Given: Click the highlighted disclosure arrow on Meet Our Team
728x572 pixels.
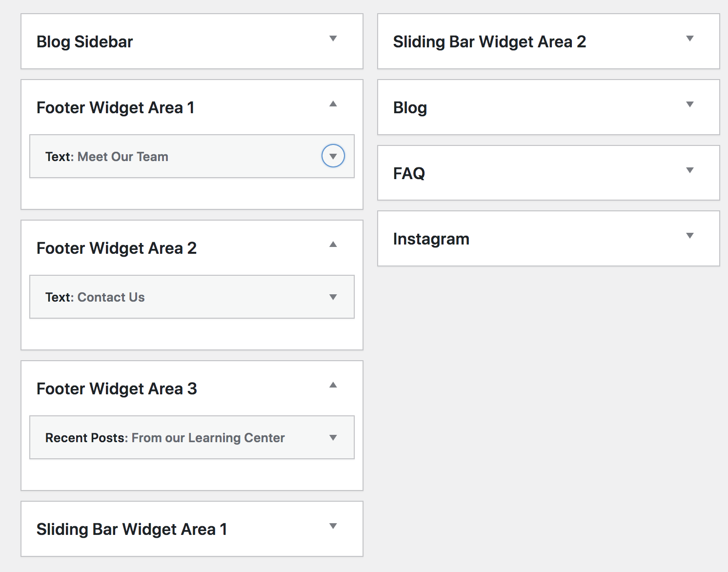Looking at the screenshot, I should (333, 156).
